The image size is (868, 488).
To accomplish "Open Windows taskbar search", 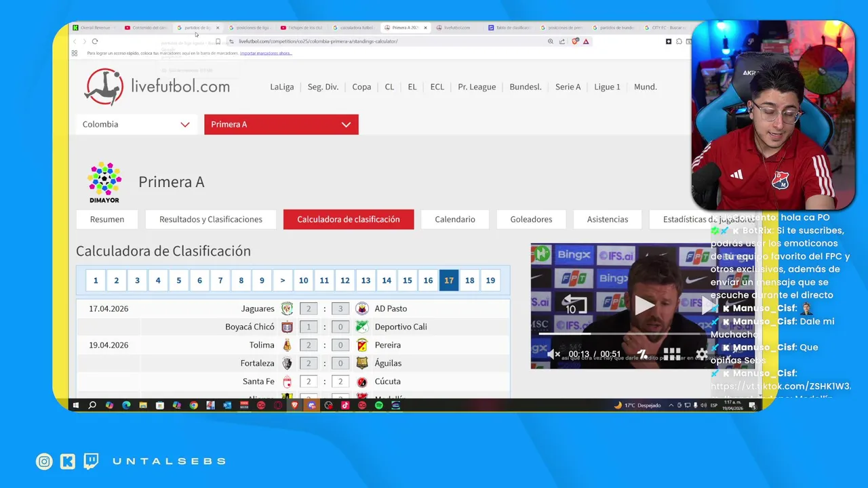I will tap(92, 405).
